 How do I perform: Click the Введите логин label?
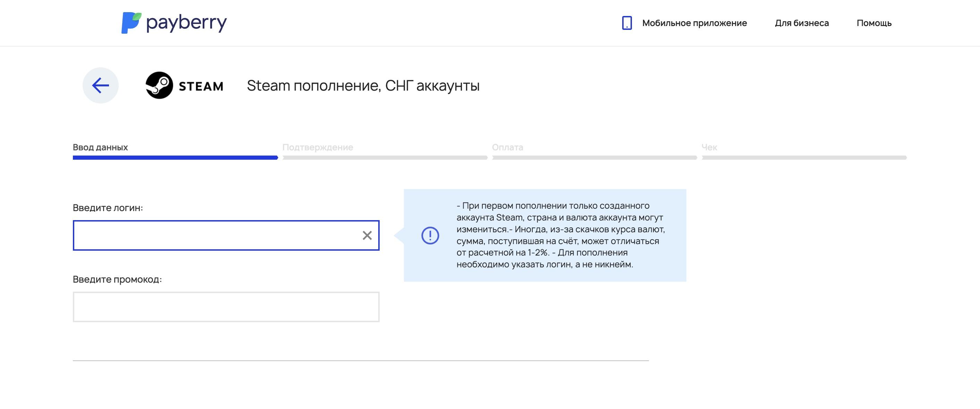coord(108,208)
